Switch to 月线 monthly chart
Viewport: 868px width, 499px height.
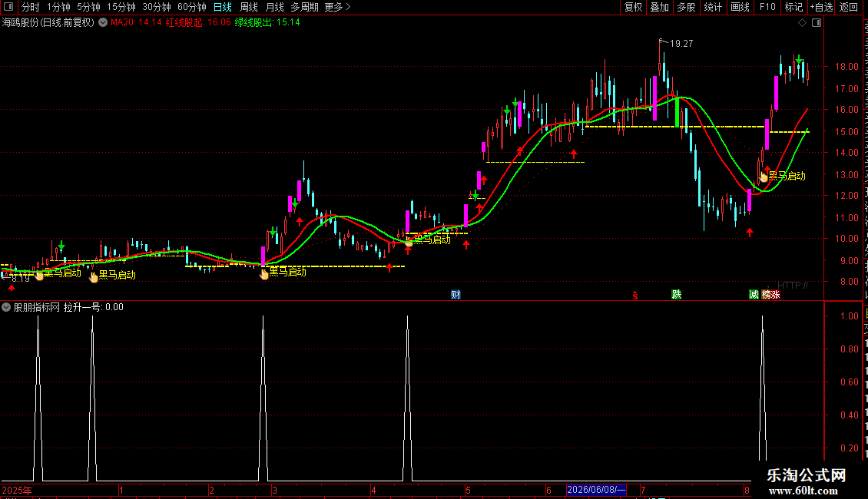[x=274, y=7]
